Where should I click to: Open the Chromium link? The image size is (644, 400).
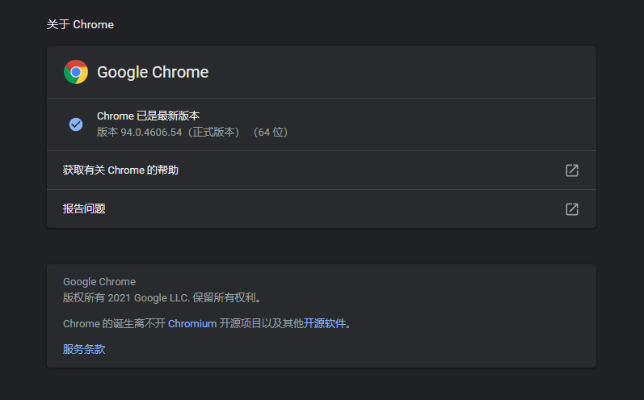pyautogui.click(x=192, y=324)
